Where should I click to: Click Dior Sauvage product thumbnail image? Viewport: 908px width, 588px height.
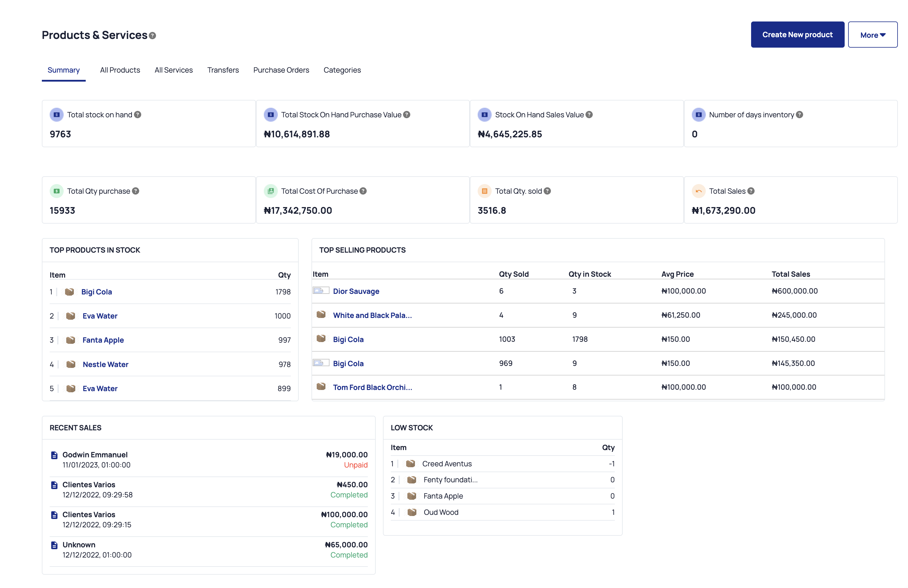pos(320,291)
